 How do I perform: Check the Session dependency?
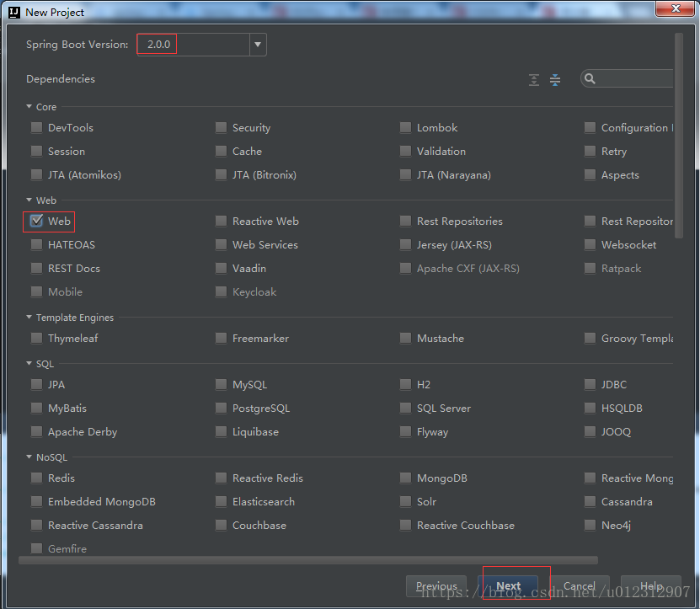(x=36, y=152)
